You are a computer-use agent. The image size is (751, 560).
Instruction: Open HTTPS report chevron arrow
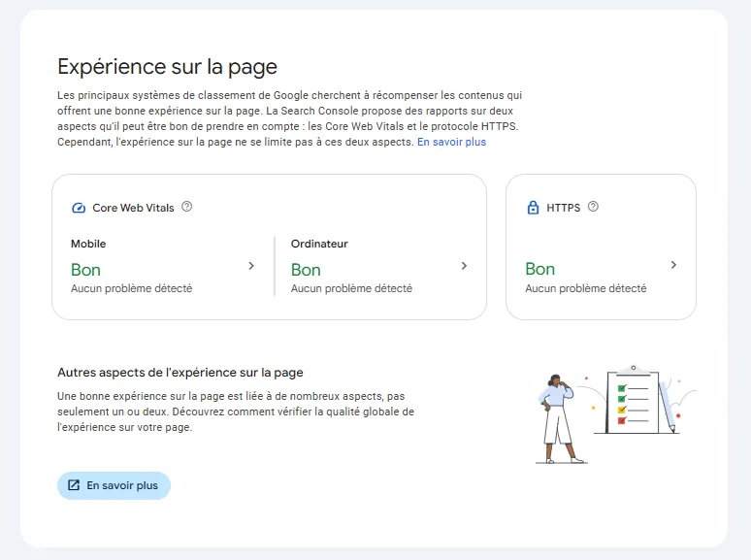click(673, 265)
